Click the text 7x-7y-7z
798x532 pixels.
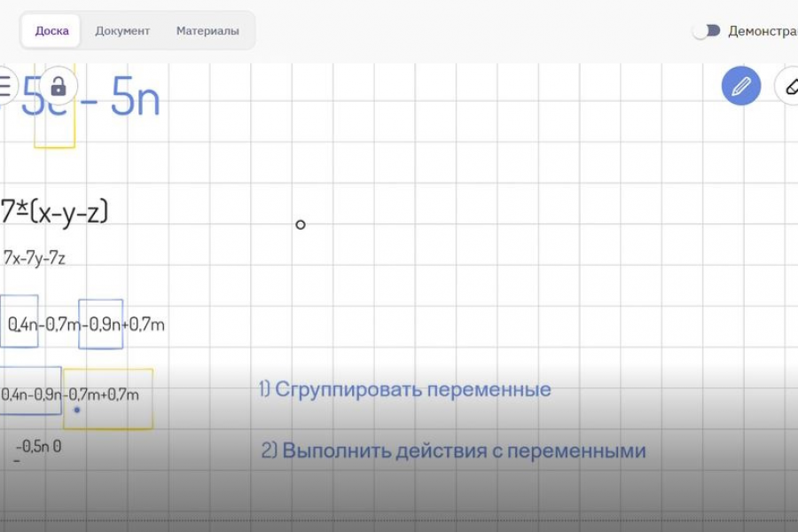(34, 258)
